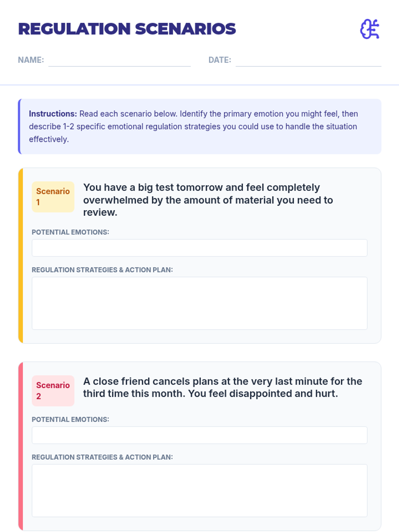Click Scenario 2 Regulation Strategies text area
399x532 pixels.
[199, 490]
